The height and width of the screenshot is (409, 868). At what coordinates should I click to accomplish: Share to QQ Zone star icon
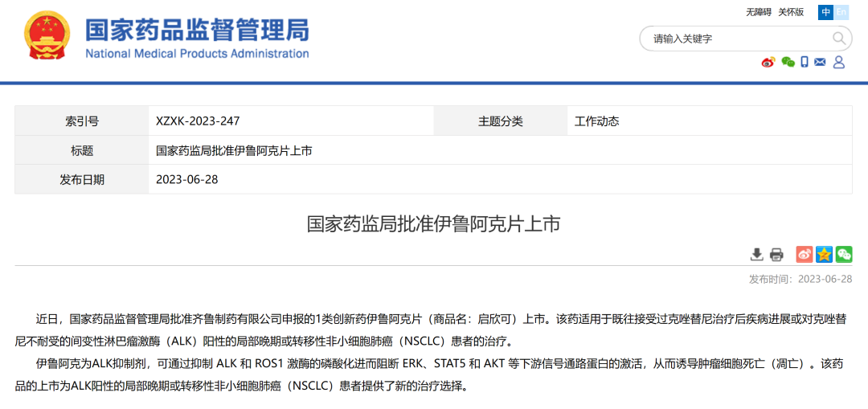tap(825, 254)
